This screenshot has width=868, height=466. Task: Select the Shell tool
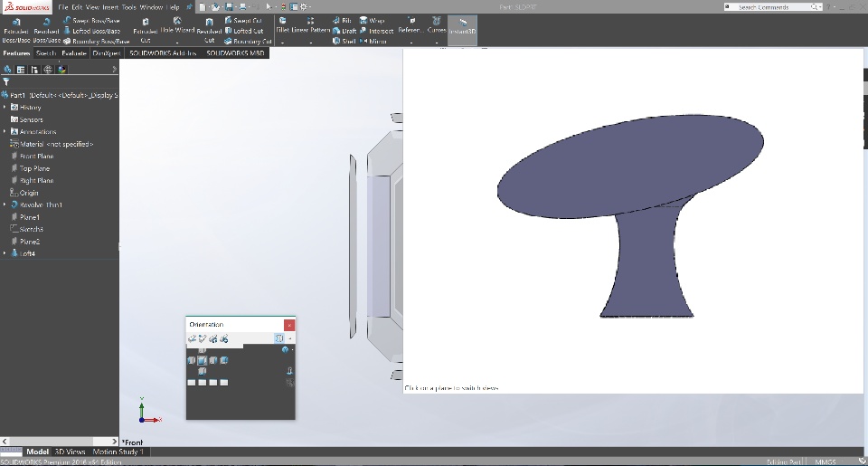[x=344, y=41]
